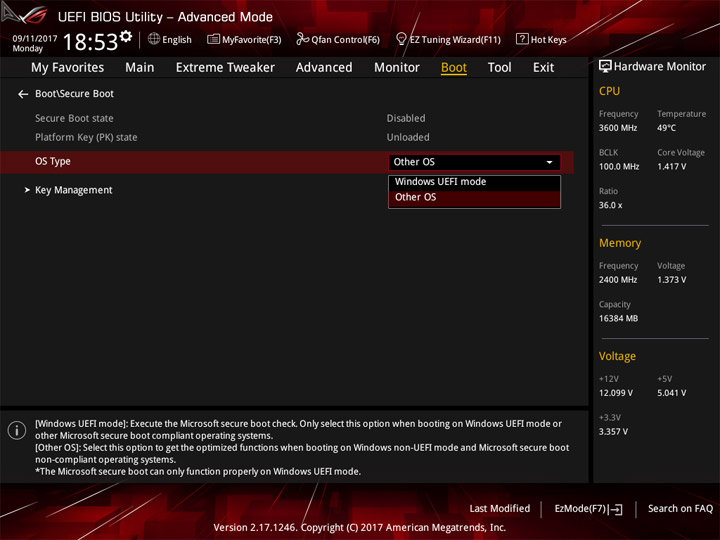Switch to the Monitor tab
Image resolution: width=720 pixels, height=540 pixels.
pyautogui.click(x=397, y=68)
